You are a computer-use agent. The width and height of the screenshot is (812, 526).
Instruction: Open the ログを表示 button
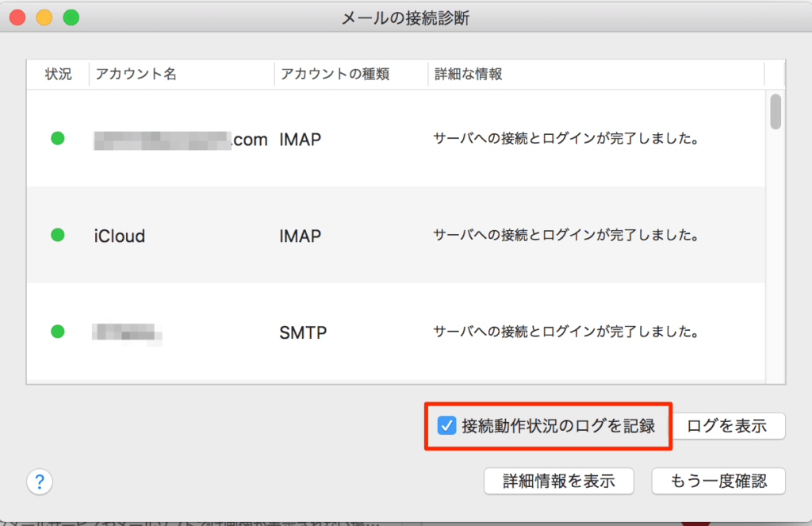click(x=726, y=426)
